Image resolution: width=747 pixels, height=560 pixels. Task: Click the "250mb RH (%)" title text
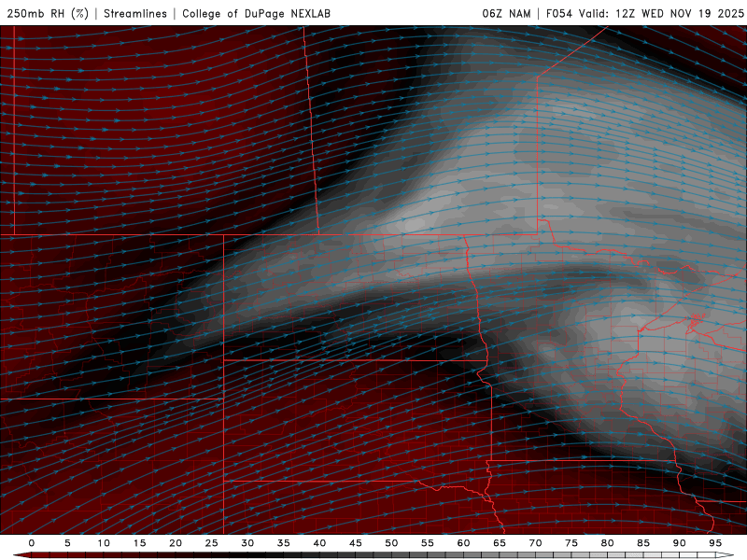pos(48,13)
